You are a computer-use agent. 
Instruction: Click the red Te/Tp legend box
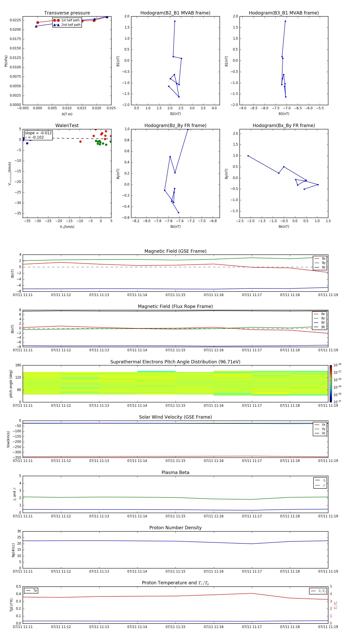click(x=318, y=591)
